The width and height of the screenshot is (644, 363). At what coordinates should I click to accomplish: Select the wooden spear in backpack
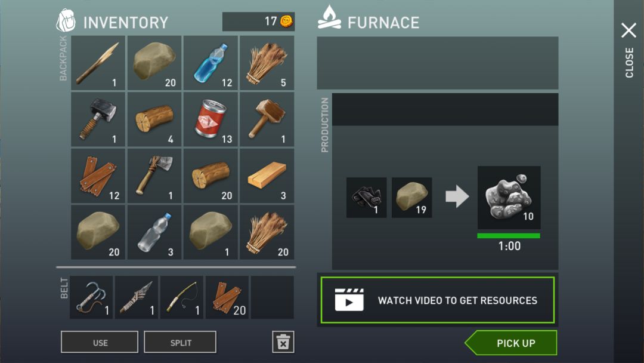click(98, 63)
